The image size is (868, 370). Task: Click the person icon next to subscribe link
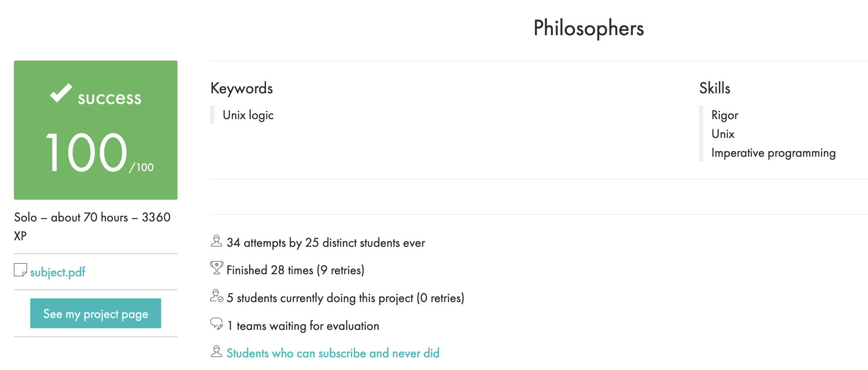click(x=216, y=352)
